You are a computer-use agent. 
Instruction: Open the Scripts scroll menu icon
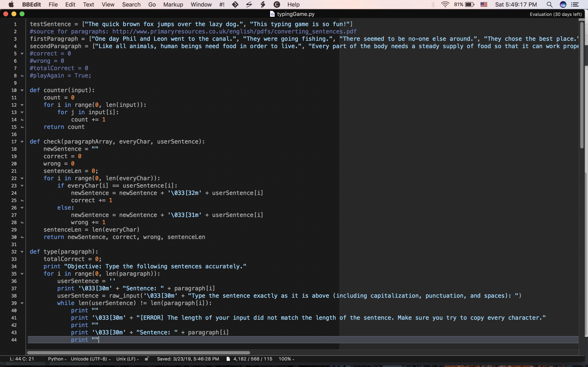point(263,5)
